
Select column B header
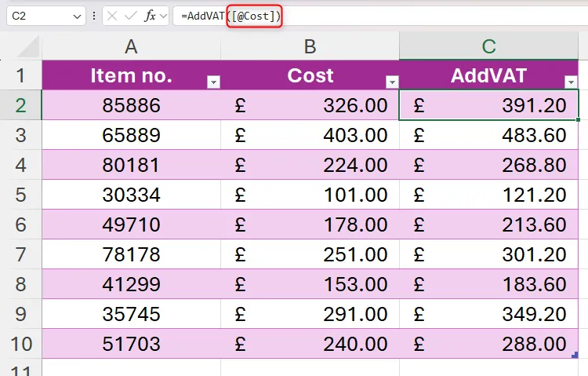coord(310,47)
